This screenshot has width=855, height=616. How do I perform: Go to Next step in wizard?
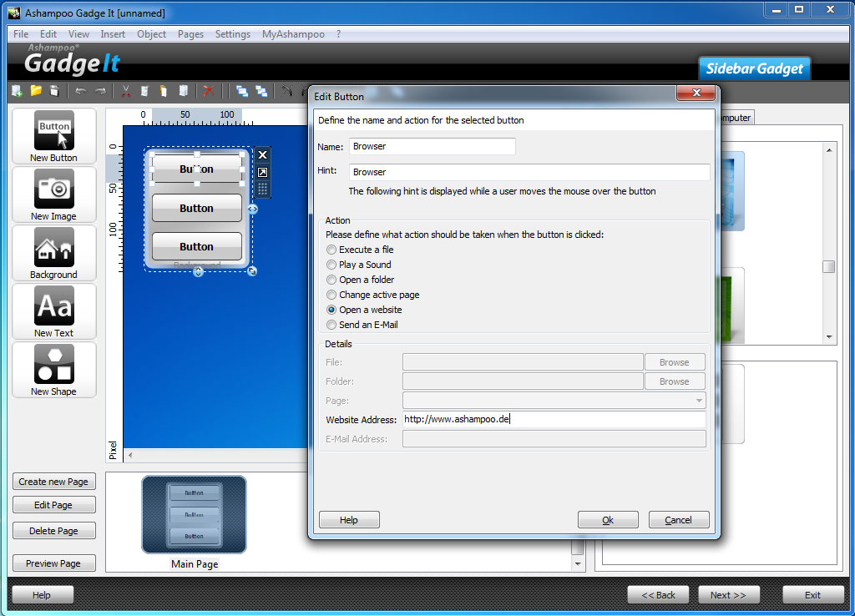pos(729,595)
